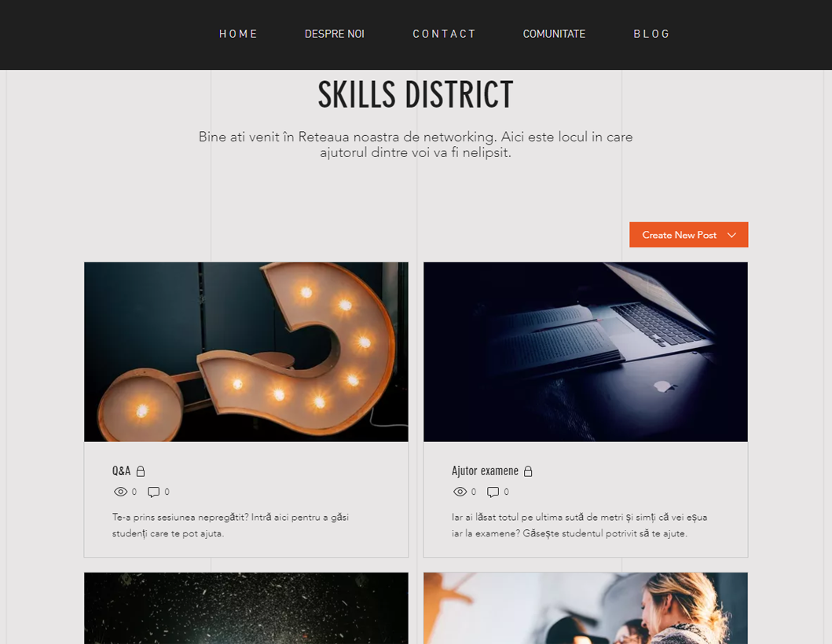832x644 pixels.
Task: Click the views eye icon under Q&A
Action: (x=120, y=492)
